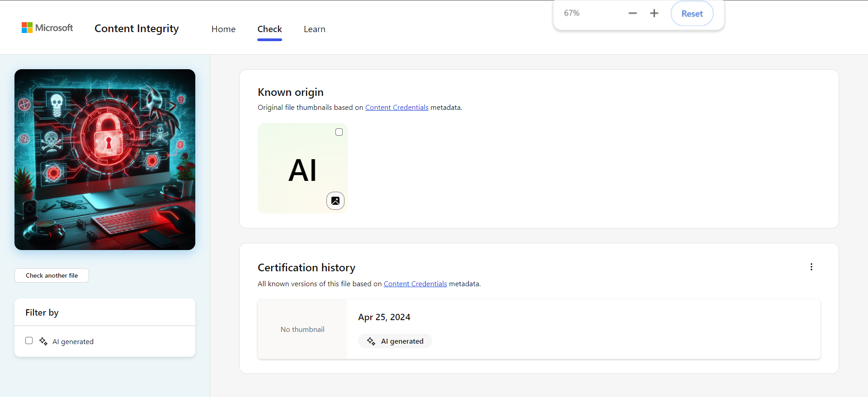This screenshot has width=868, height=397.
Task: Click the Microsoft logo
Action: [47, 28]
